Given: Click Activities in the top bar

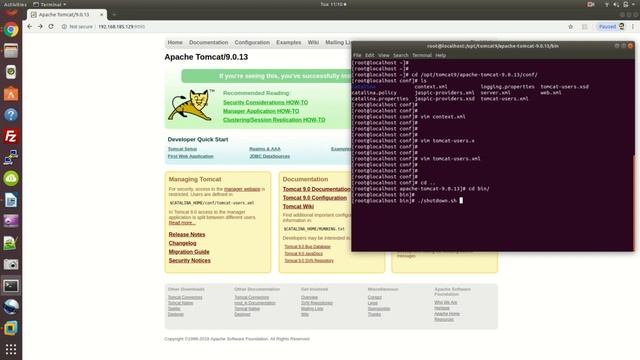Looking at the screenshot, I should click(x=15, y=4).
